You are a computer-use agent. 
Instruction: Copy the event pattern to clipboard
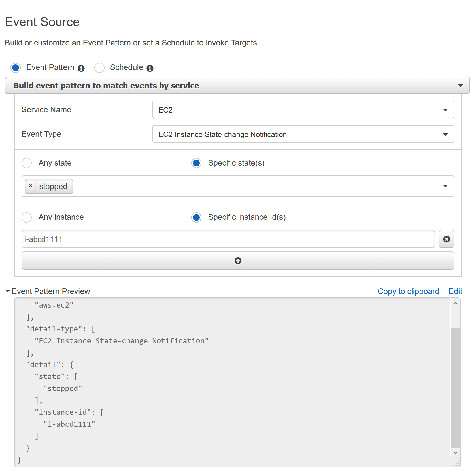pyautogui.click(x=408, y=291)
